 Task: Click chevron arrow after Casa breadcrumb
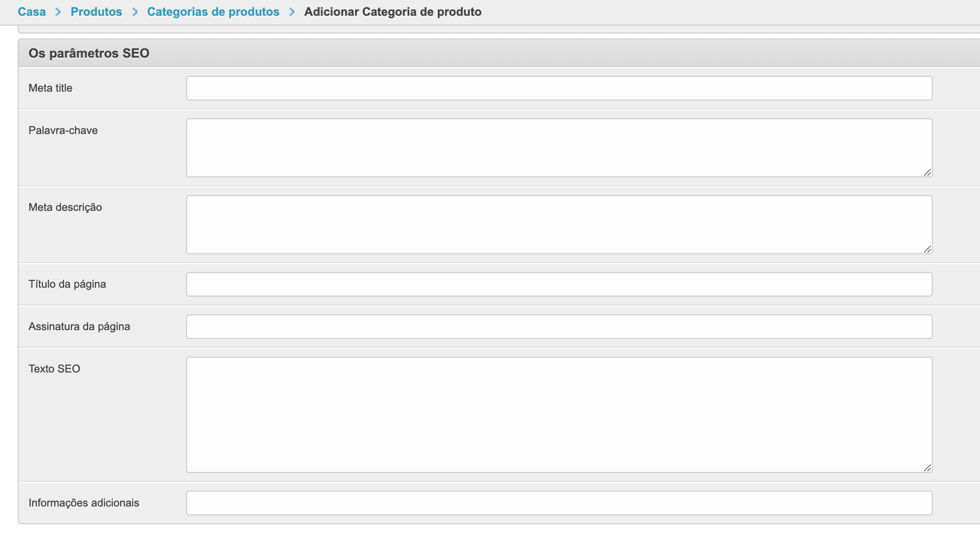point(58,12)
